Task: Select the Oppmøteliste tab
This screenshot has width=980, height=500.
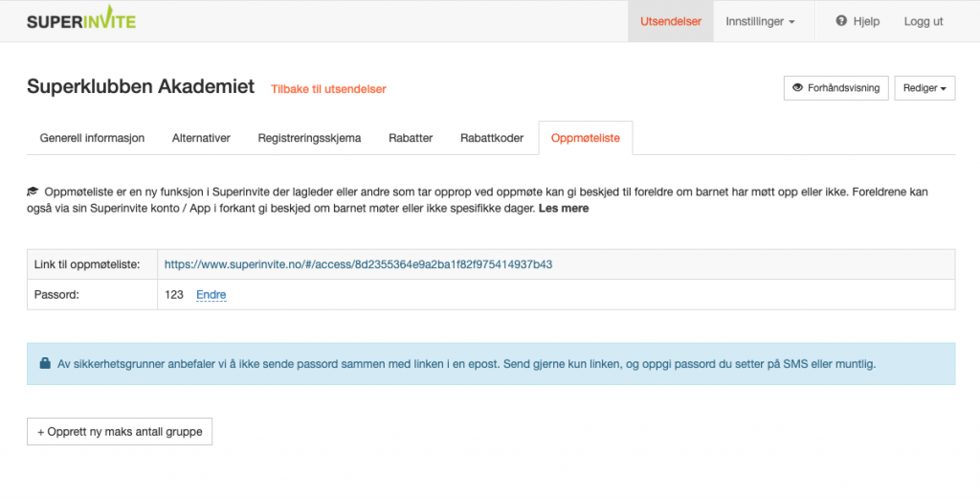Action: coord(586,138)
